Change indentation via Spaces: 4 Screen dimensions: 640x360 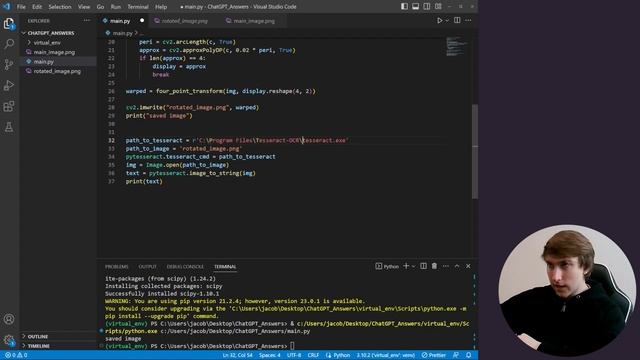coord(270,355)
